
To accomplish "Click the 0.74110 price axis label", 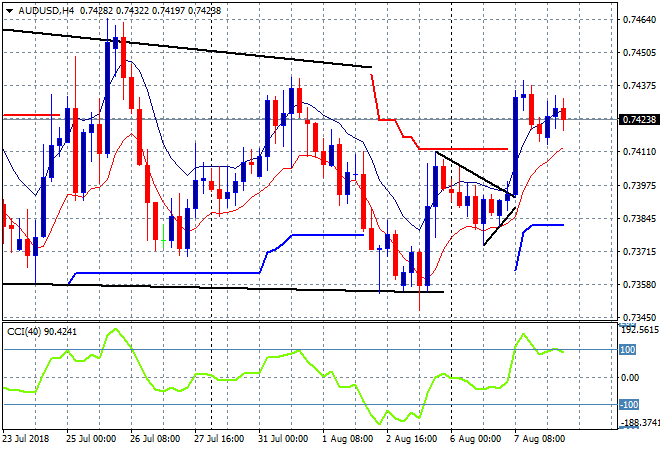I will click(x=639, y=152).
